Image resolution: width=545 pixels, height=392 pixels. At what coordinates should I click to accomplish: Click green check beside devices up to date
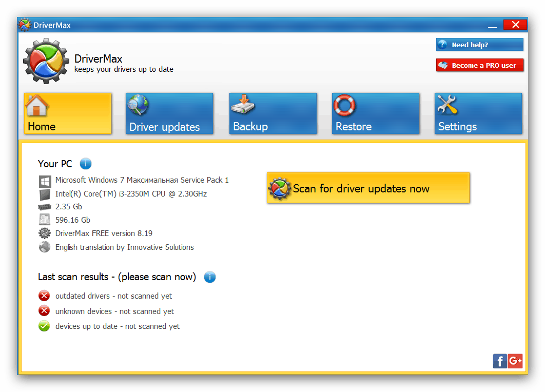[45, 326]
